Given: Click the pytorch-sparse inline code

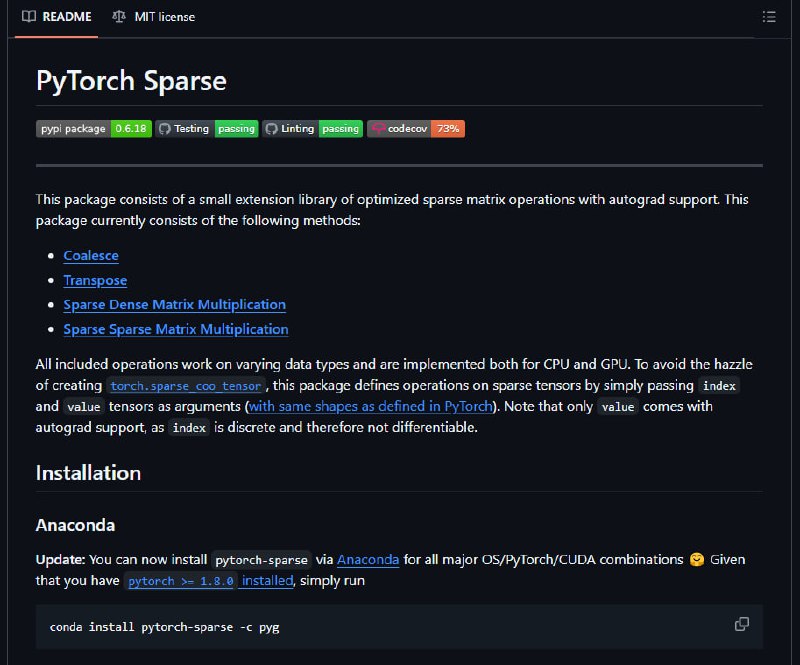Looking at the screenshot, I should [261, 560].
